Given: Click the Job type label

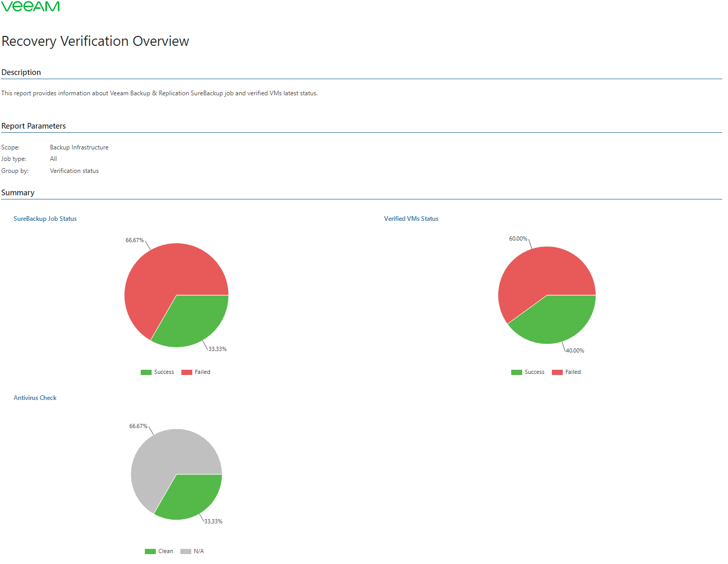Looking at the screenshot, I should (14, 159).
